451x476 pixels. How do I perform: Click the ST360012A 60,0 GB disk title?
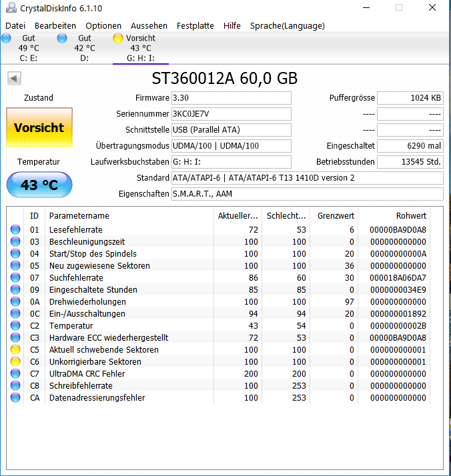pyautogui.click(x=225, y=79)
